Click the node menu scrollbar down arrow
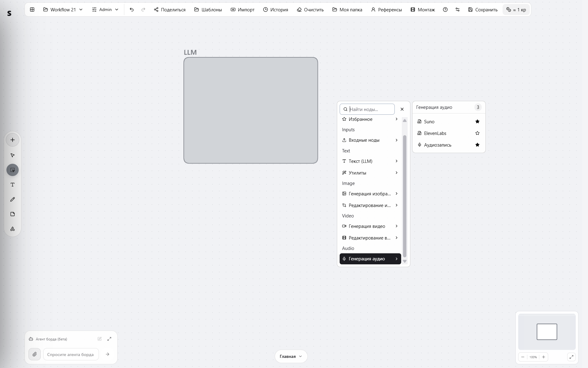The width and height of the screenshot is (588, 368). 405,261
